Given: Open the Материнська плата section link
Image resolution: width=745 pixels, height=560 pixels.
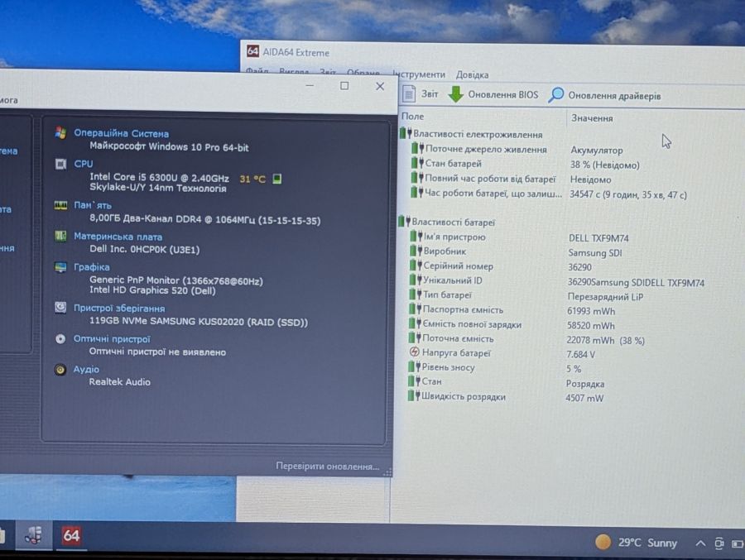Looking at the screenshot, I should click(118, 237).
